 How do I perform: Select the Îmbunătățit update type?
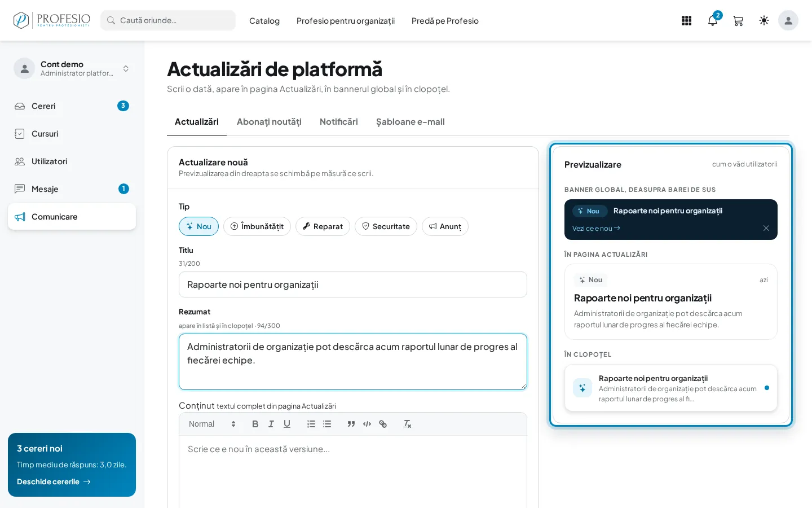coord(257,226)
